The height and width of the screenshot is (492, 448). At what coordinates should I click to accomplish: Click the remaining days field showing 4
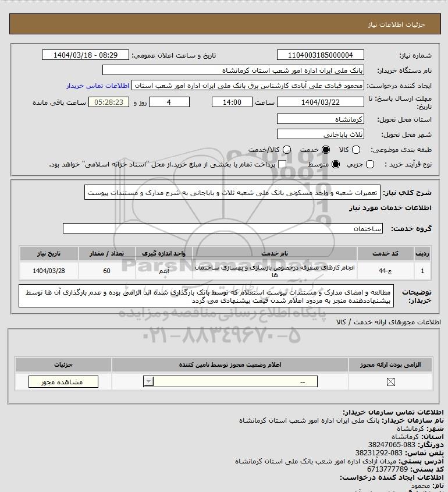coord(169,102)
